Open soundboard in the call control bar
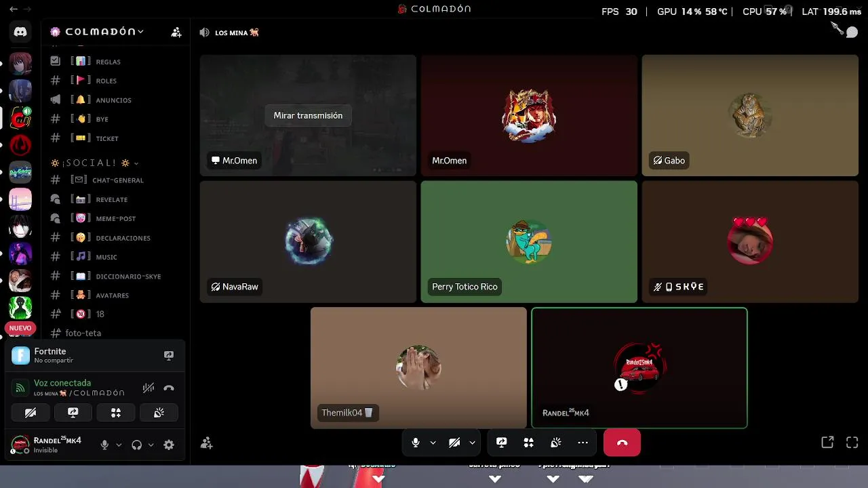The height and width of the screenshot is (488, 868). pyautogui.click(x=556, y=443)
